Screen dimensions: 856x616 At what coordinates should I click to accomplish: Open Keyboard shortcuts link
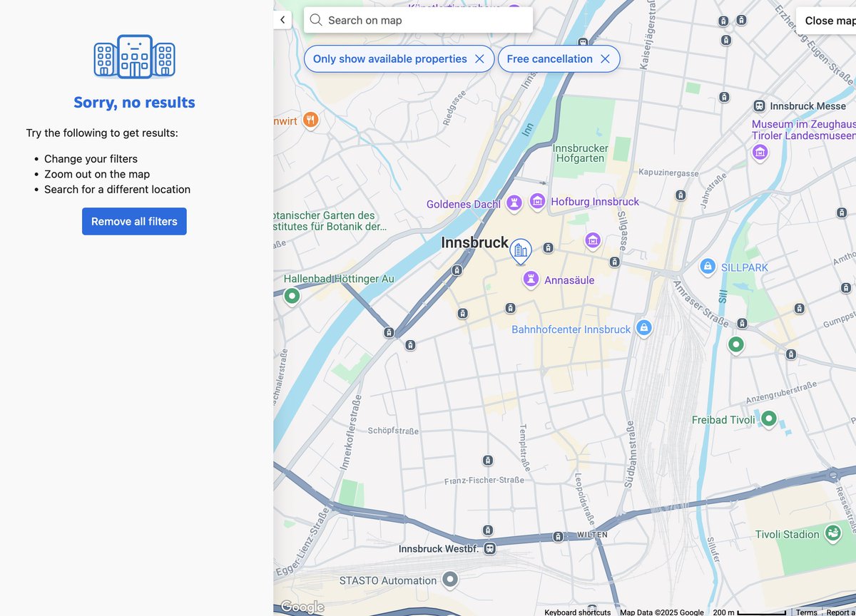578,612
